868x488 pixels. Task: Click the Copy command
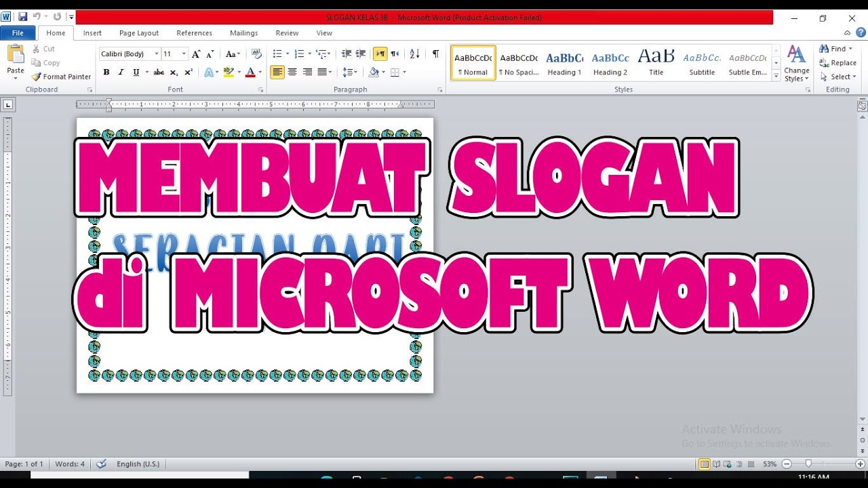pyautogui.click(x=46, y=63)
